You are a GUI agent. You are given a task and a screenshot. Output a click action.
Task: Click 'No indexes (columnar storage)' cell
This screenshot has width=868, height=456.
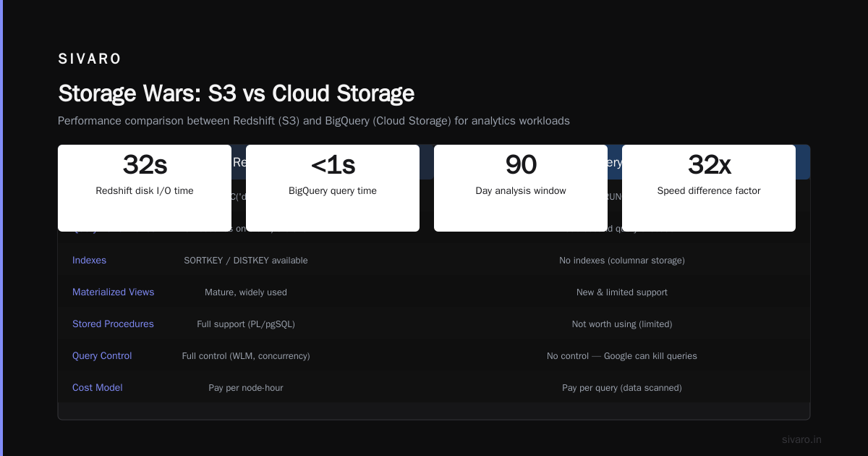pyautogui.click(x=622, y=261)
